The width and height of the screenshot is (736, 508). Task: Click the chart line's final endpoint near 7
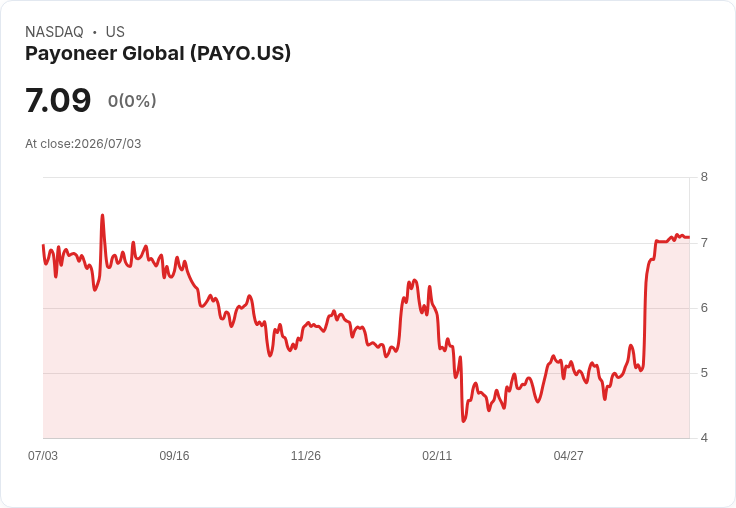tap(689, 237)
